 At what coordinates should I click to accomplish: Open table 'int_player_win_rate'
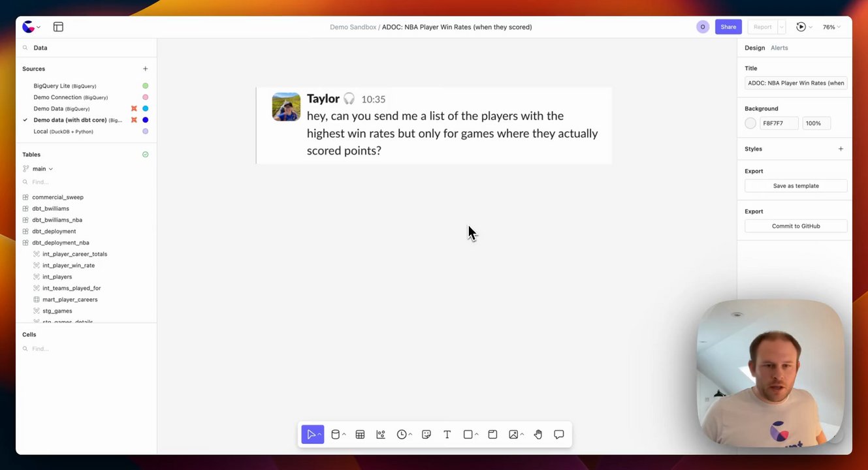69,266
